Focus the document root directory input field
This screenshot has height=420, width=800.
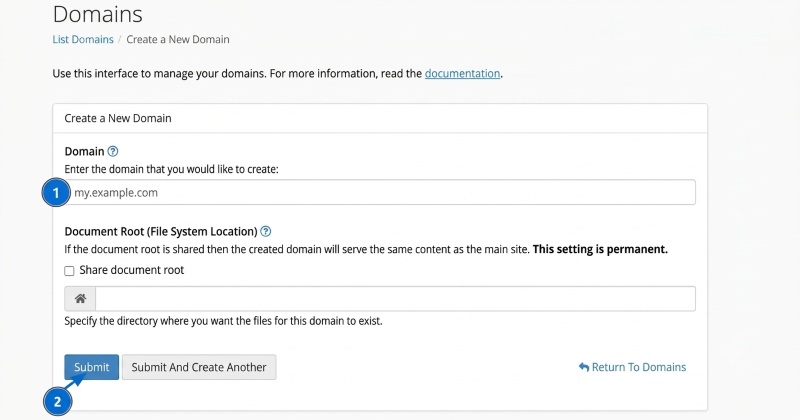[x=395, y=299]
